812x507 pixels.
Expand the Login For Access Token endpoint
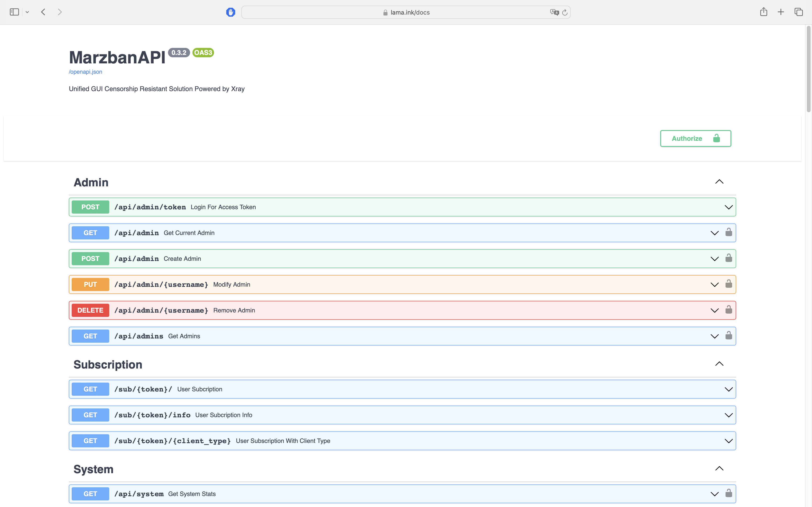click(728, 207)
